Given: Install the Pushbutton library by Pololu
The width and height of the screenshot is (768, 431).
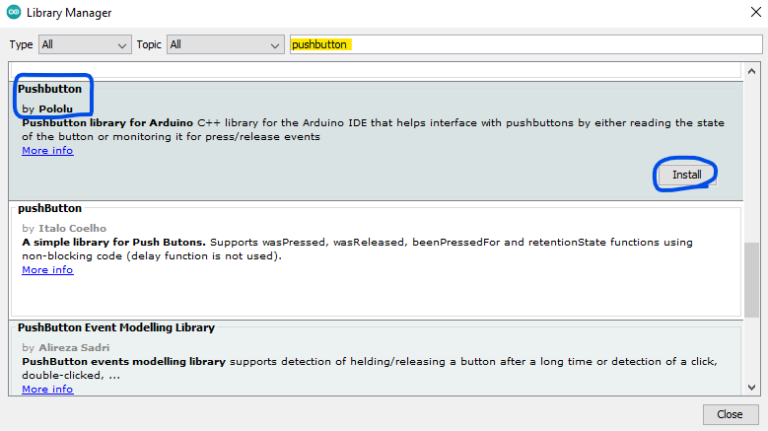Looking at the screenshot, I should click(x=686, y=174).
